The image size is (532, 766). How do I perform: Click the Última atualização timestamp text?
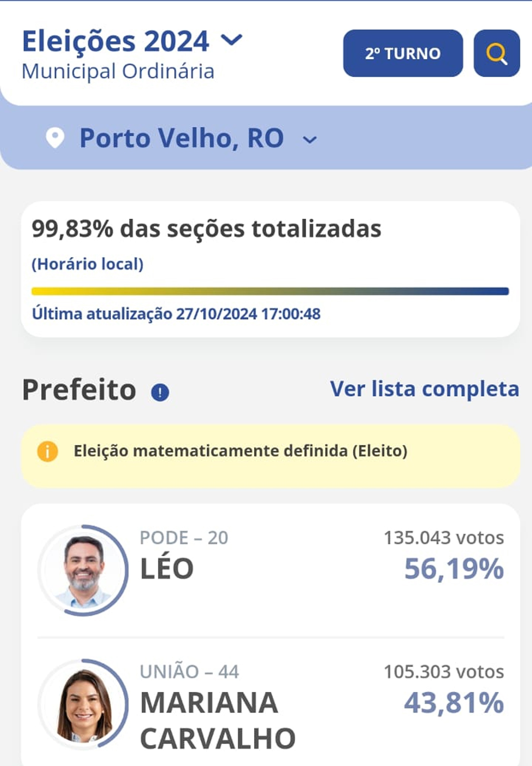tap(176, 314)
